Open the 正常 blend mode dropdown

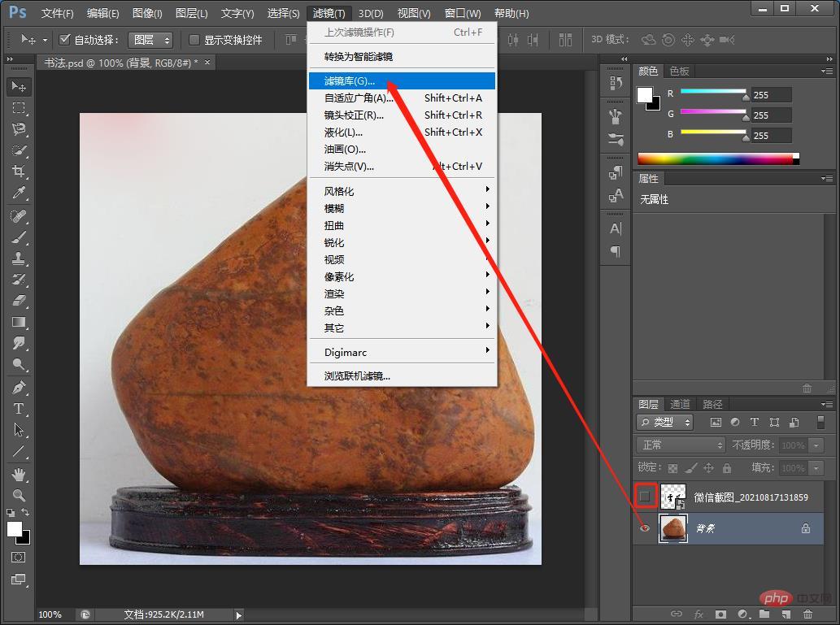click(681, 445)
